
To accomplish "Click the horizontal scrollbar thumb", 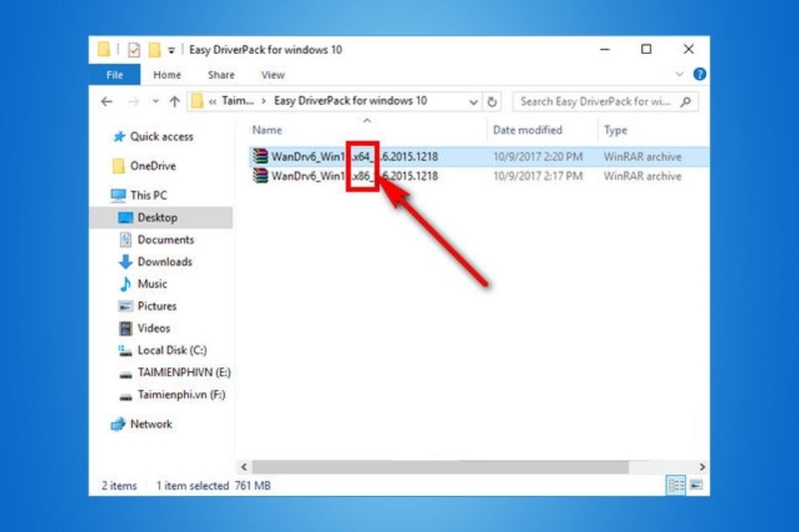I will tap(440, 467).
